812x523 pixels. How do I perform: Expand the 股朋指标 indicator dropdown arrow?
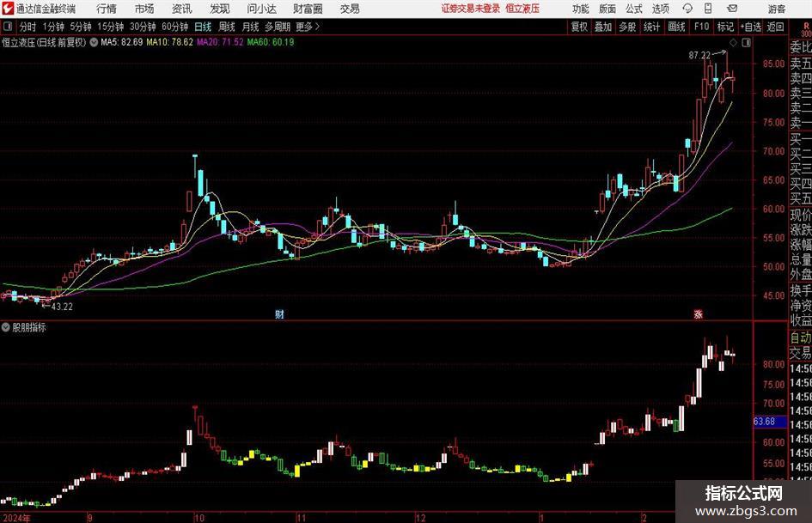click(x=6, y=327)
